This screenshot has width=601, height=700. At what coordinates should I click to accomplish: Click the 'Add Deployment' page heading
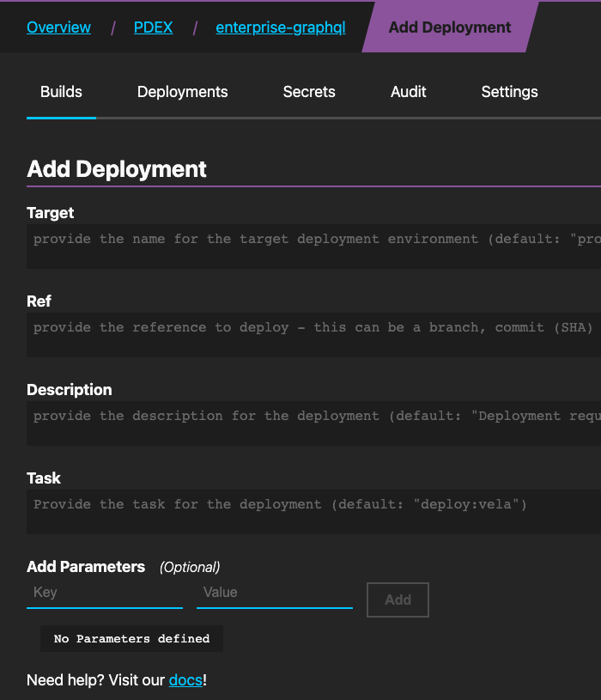click(x=117, y=169)
